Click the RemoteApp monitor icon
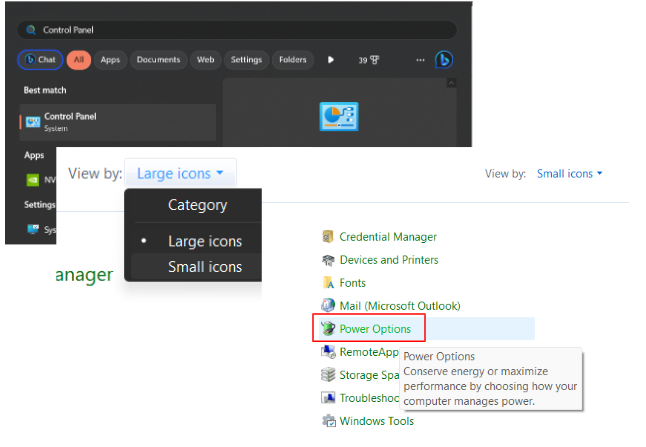The height and width of the screenshot is (447, 646). pyautogui.click(x=328, y=351)
